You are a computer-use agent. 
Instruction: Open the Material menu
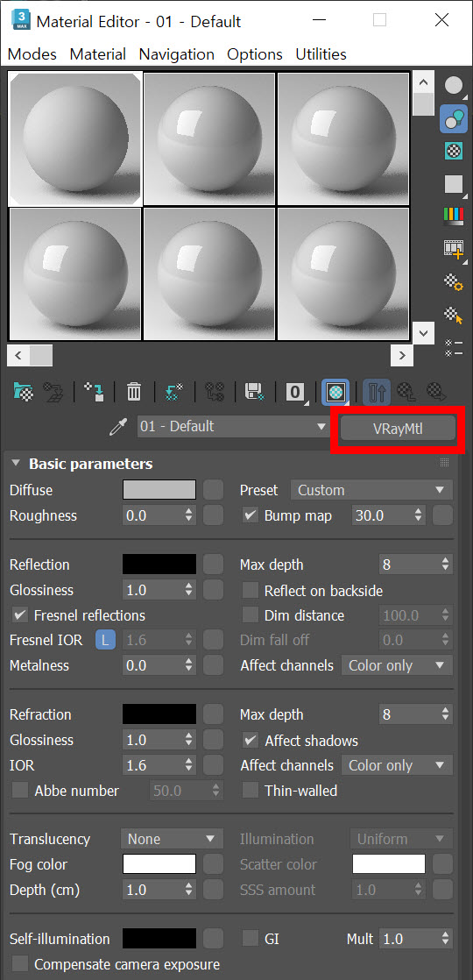click(x=97, y=54)
